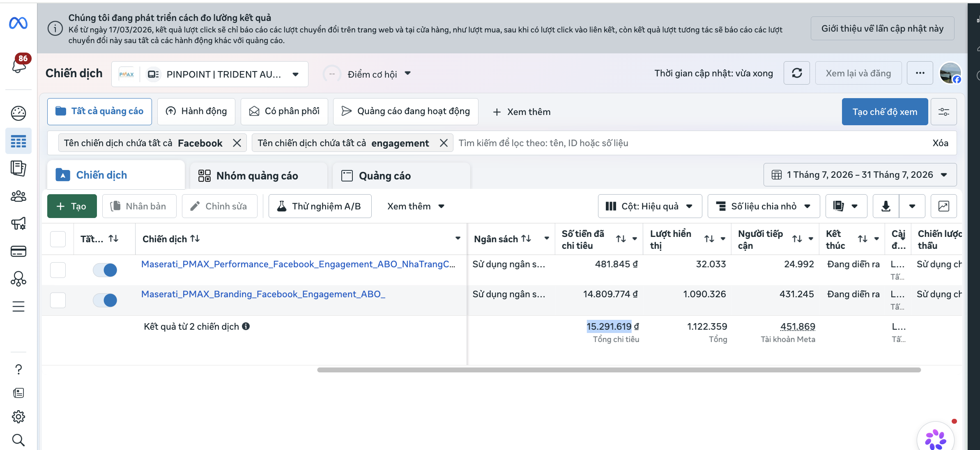This screenshot has width=980, height=450.
Task: Open Cột: Hiệu quả columns dropdown
Action: [650, 206]
